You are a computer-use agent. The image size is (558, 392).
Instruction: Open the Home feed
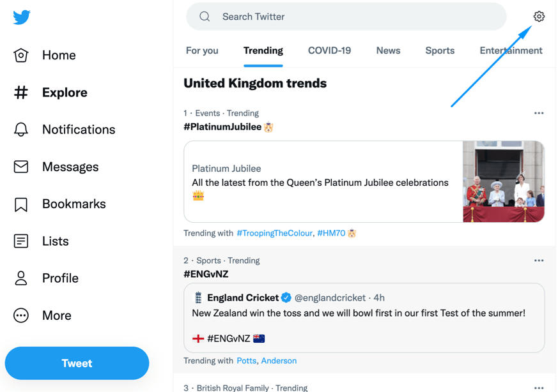pyautogui.click(x=58, y=55)
